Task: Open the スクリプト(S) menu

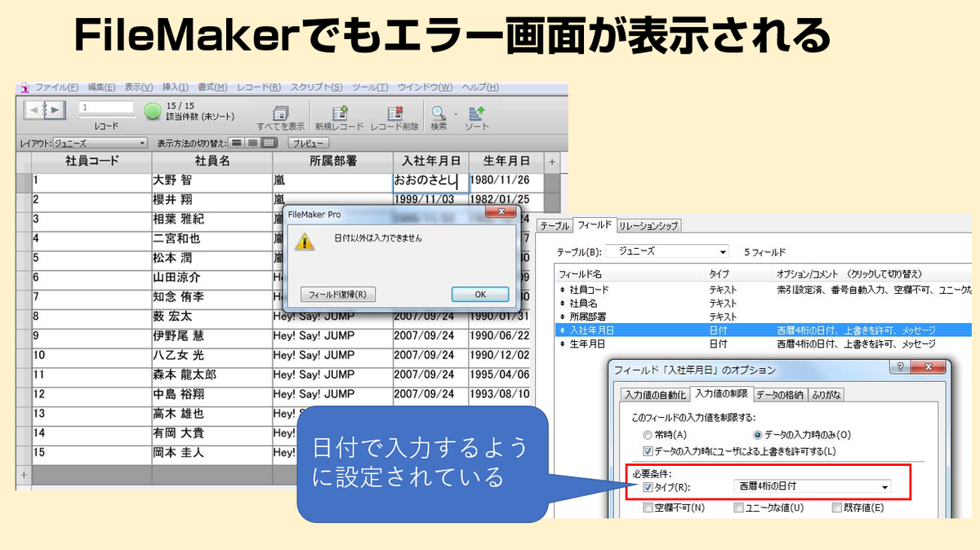Action: click(317, 88)
